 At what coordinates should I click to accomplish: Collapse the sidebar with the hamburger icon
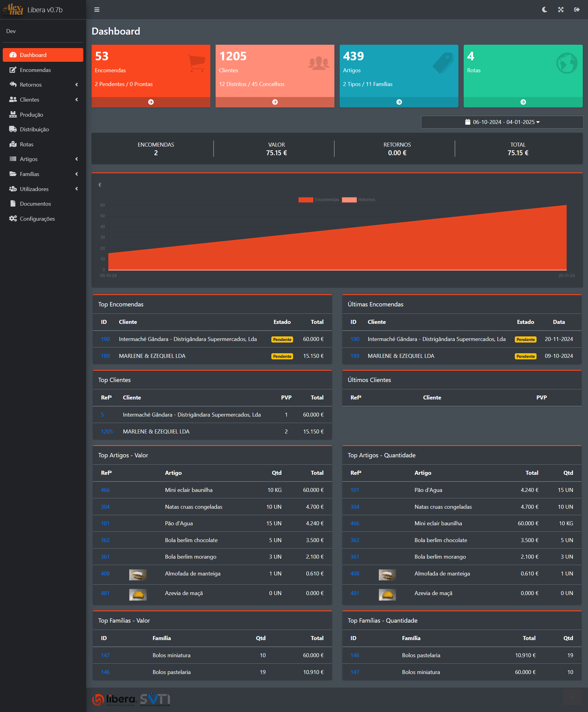click(x=97, y=9)
